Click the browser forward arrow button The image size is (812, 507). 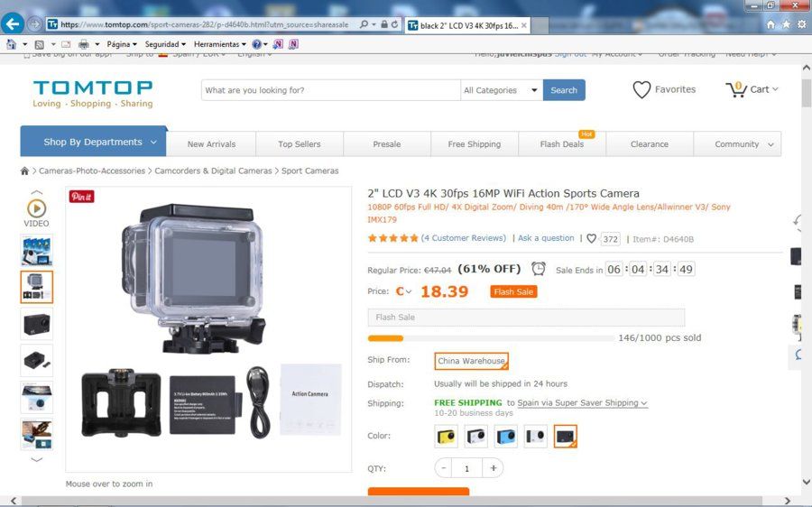click(34, 24)
